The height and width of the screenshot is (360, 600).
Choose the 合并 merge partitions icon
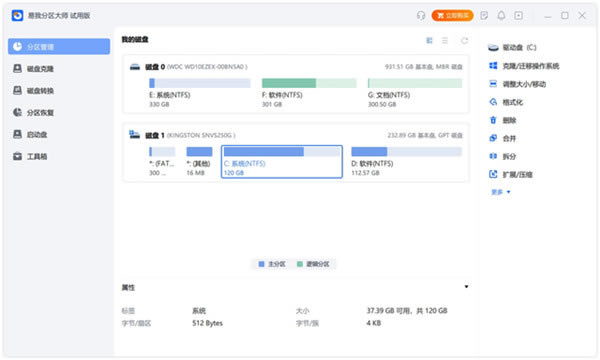pyautogui.click(x=493, y=138)
